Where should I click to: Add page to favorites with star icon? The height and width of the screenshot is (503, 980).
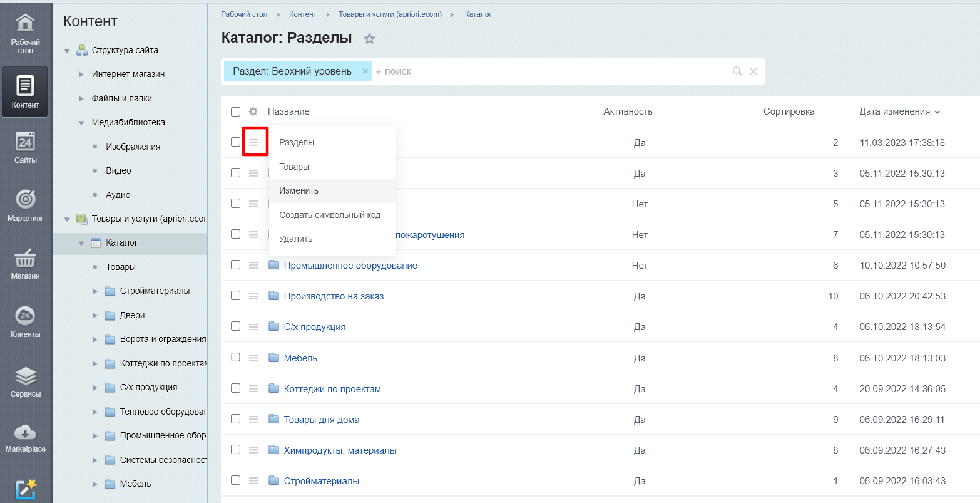369,39
